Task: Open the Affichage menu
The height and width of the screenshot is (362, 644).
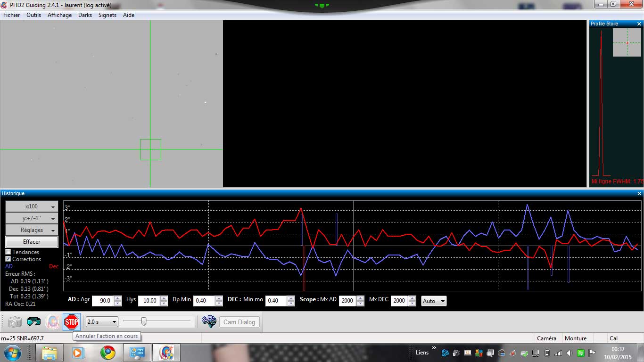Action: 60,15
